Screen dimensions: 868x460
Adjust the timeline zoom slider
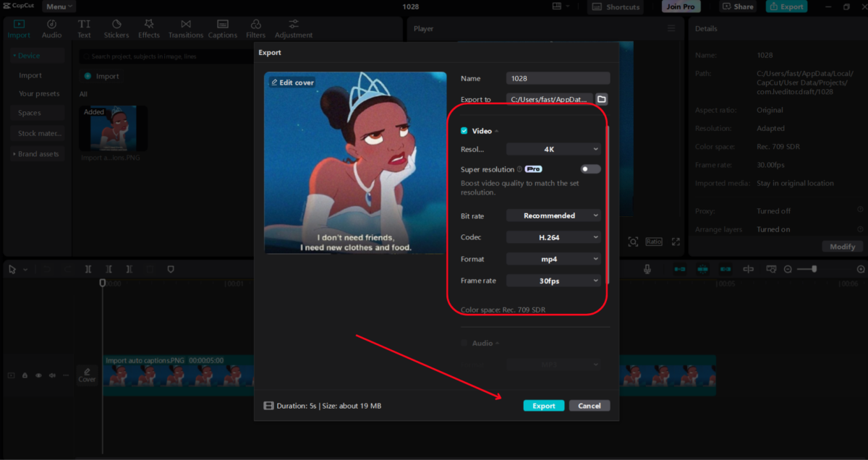point(814,269)
